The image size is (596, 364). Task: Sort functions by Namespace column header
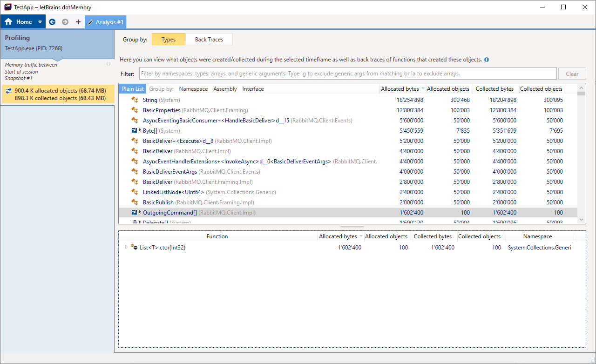pos(539,236)
